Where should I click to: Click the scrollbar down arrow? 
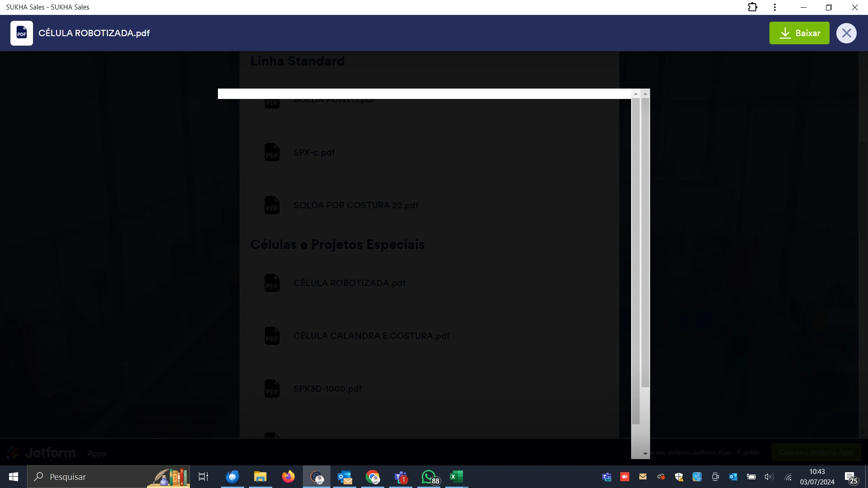[x=645, y=453]
